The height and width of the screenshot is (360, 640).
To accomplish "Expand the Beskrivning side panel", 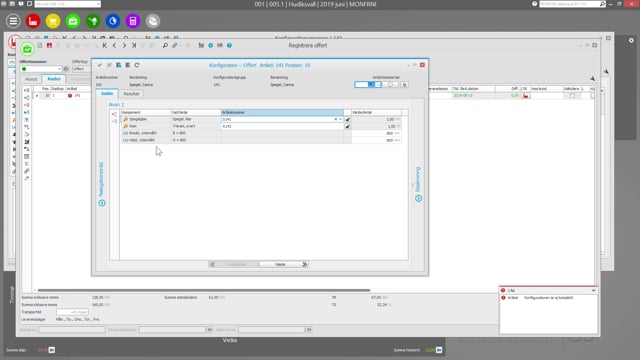I will coord(418,198).
